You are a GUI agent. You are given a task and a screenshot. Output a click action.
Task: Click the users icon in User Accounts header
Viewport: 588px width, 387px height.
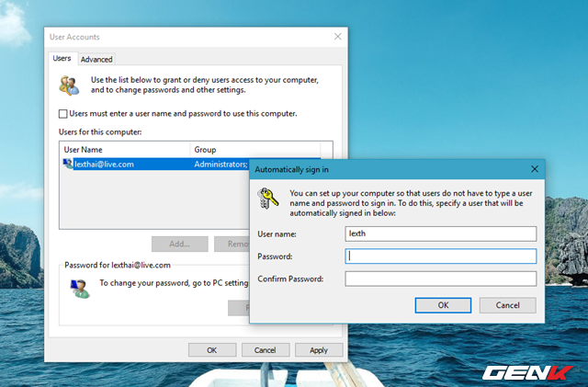click(x=69, y=85)
